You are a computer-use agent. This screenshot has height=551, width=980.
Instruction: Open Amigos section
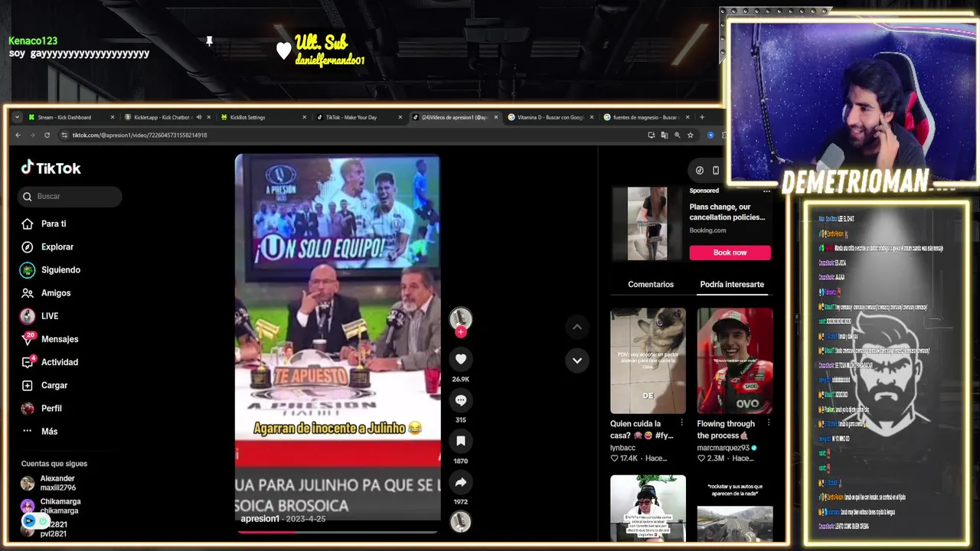tap(56, 293)
